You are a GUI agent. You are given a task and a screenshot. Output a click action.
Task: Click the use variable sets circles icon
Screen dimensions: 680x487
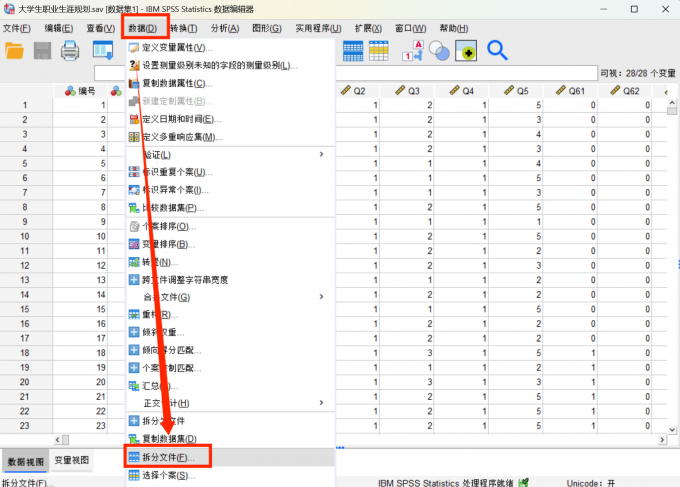point(439,51)
